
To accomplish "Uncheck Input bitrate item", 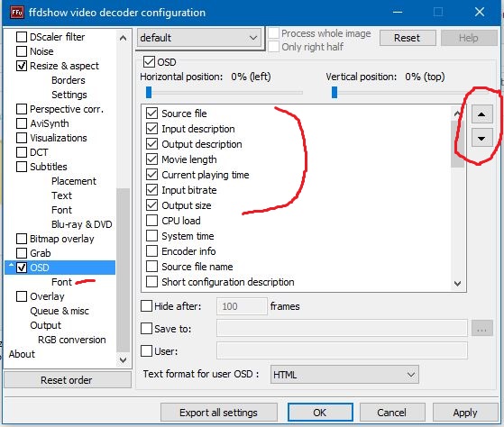I will tap(151, 190).
